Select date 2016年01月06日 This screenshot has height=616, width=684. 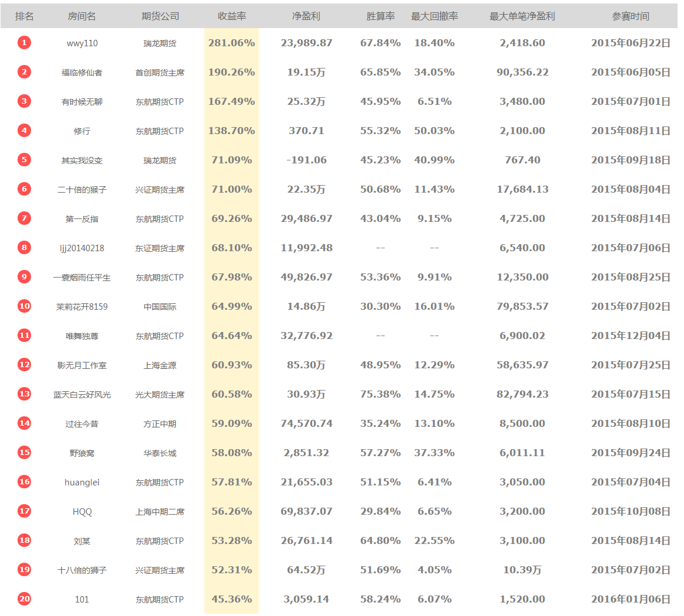pos(630,599)
